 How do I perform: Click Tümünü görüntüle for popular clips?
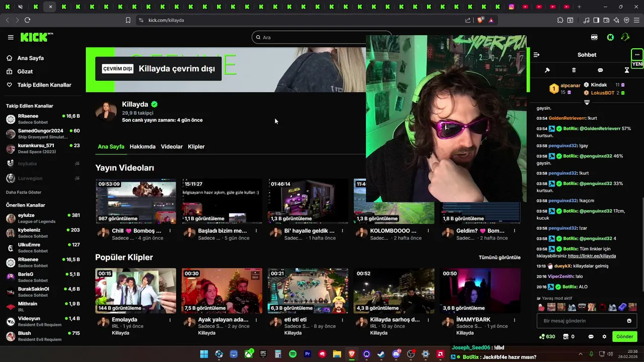pyautogui.click(x=500, y=257)
